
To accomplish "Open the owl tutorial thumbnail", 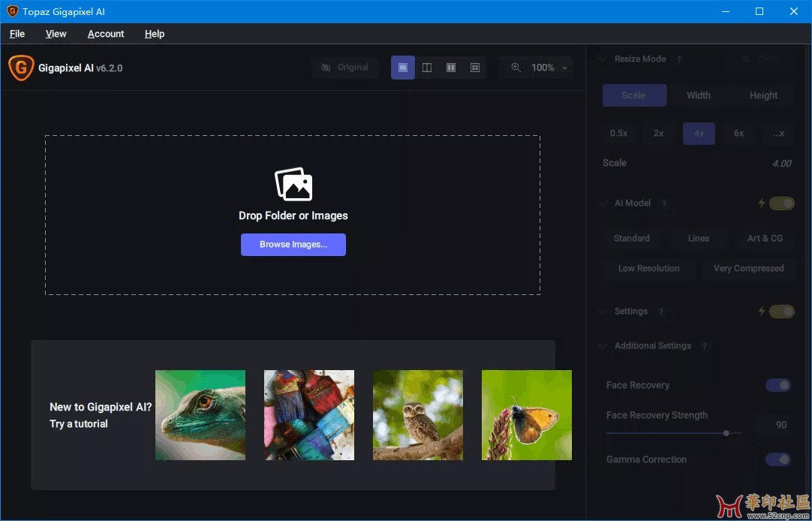I will pyautogui.click(x=418, y=415).
